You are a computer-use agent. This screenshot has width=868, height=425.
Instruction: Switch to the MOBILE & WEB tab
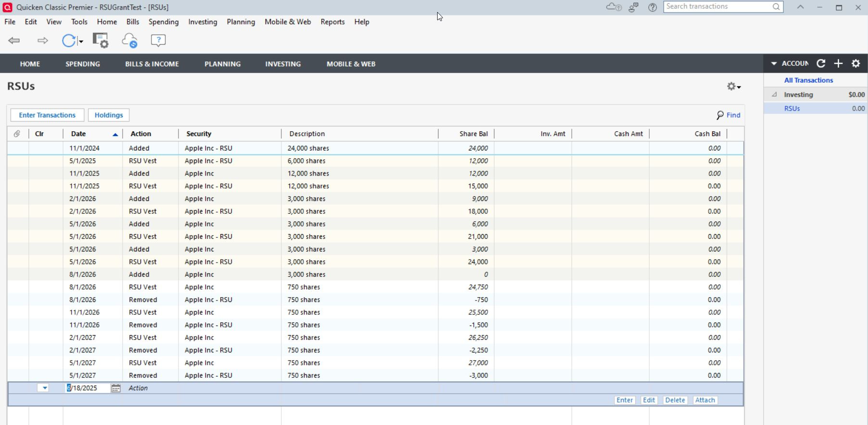click(x=351, y=64)
